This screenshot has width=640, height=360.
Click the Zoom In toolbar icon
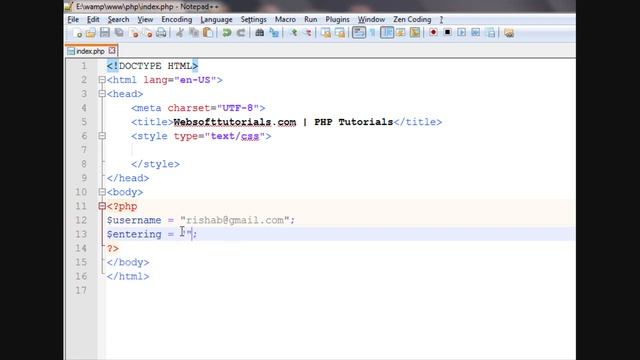pyautogui.click(x=293, y=33)
